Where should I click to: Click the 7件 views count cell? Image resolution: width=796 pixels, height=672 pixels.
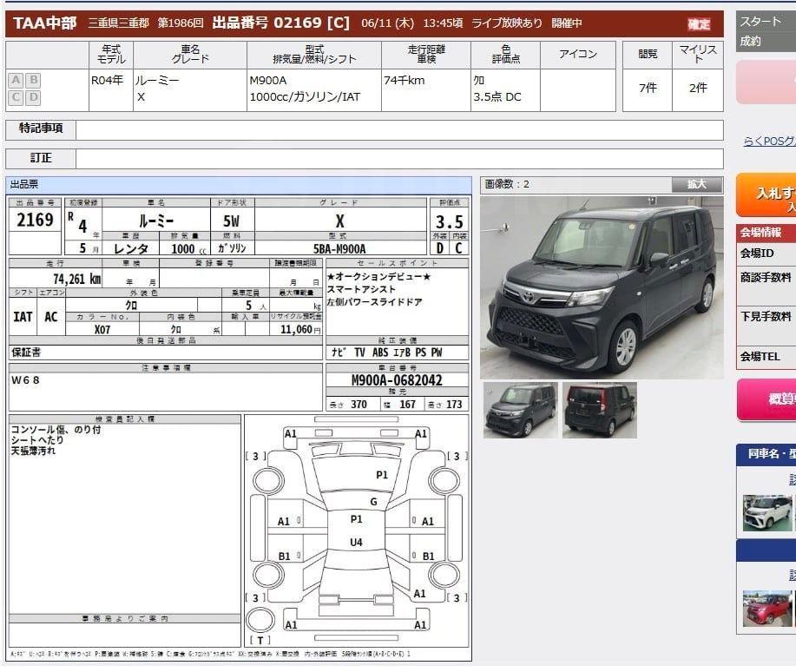[648, 89]
